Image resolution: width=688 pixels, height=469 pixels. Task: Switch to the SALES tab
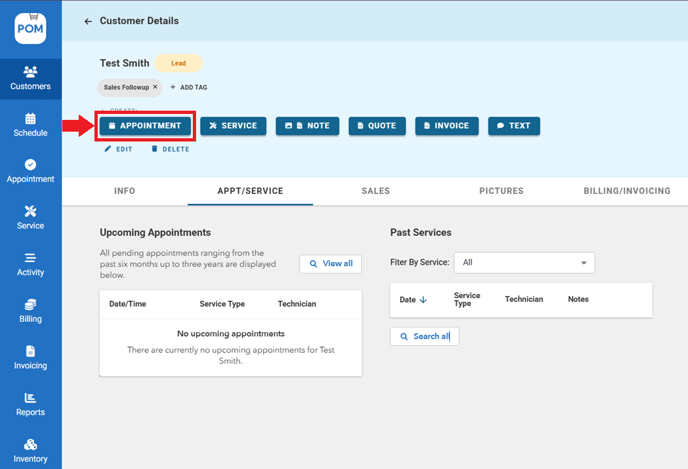pyautogui.click(x=376, y=191)
